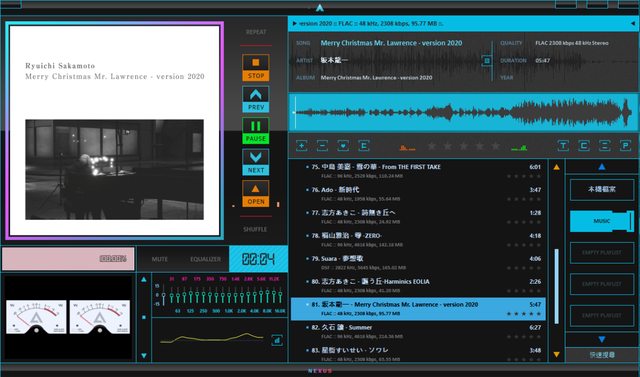640x377 pixels.
Task: Expand the top panel arrow at window top
Action: click(320, 8)
